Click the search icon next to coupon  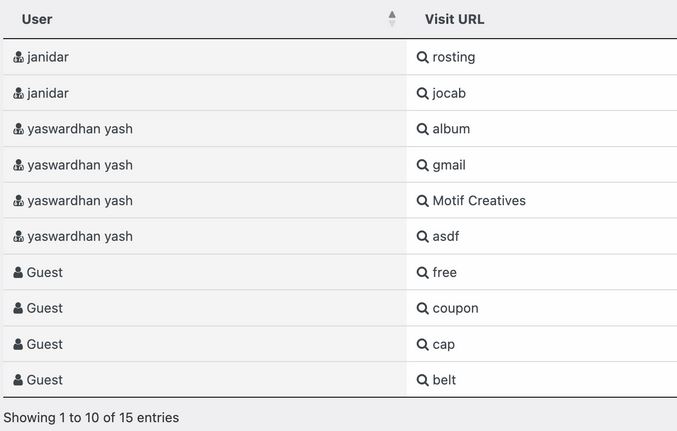tap(422, 308)
